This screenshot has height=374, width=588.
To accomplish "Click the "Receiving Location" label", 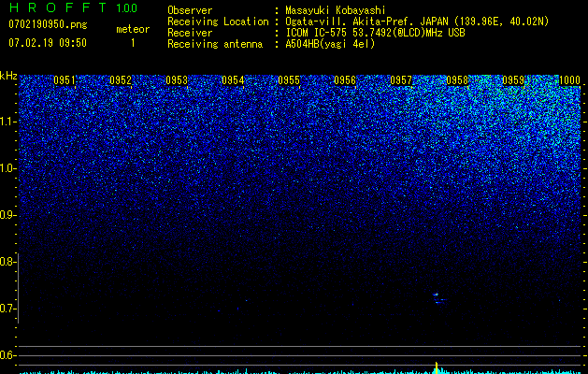I will click(218, 22).
